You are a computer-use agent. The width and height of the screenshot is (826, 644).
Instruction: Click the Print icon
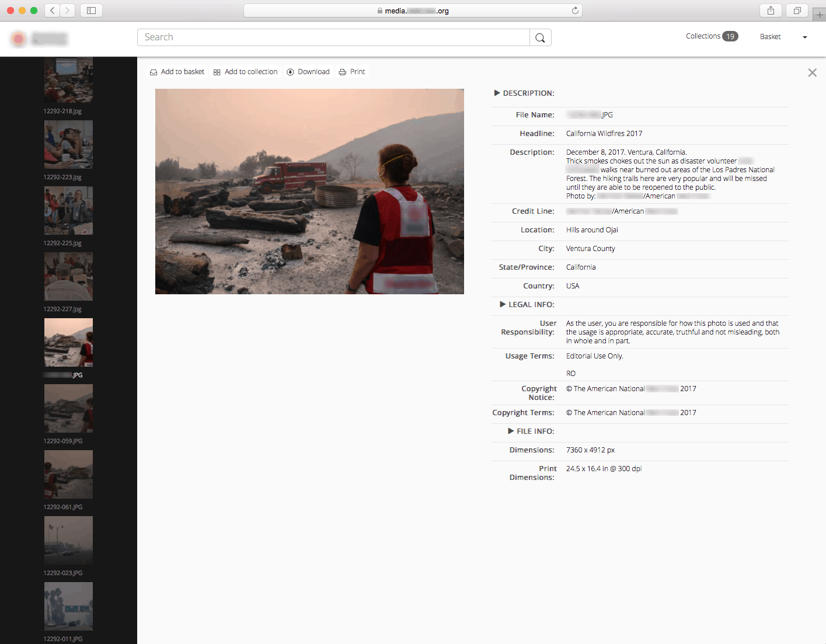(343, 72)
